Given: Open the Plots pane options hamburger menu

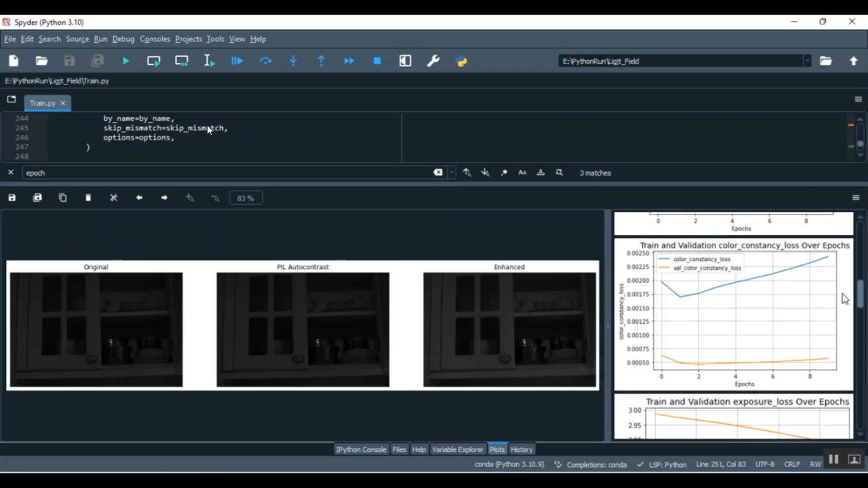Looking at the screenshot, I should click(856, 198).
